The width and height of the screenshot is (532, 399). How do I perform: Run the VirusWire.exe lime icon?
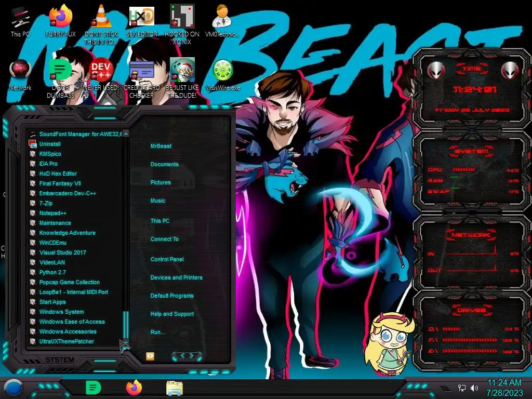[222, 75]
